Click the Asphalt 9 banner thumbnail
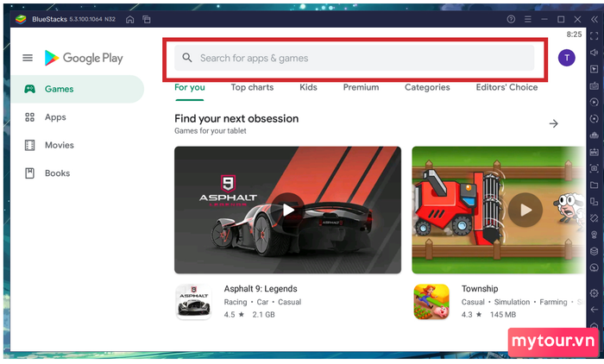 [x=287, y=210]
